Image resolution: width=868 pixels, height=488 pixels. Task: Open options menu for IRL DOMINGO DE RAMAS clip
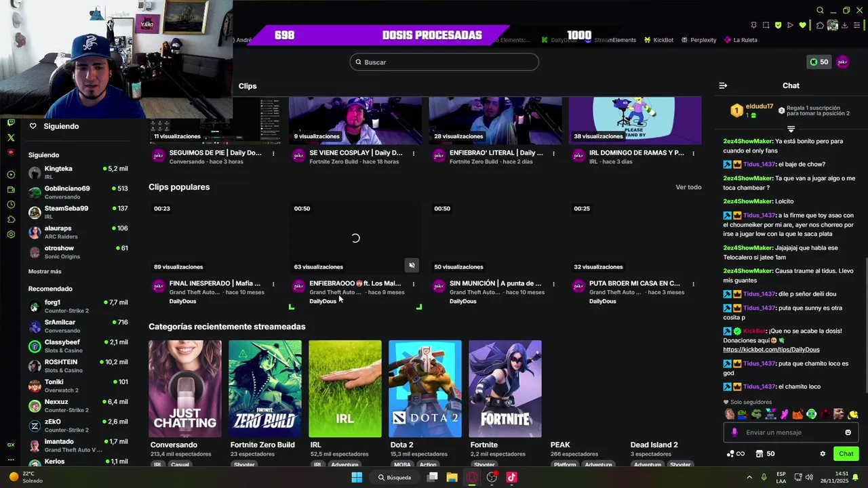693,154
